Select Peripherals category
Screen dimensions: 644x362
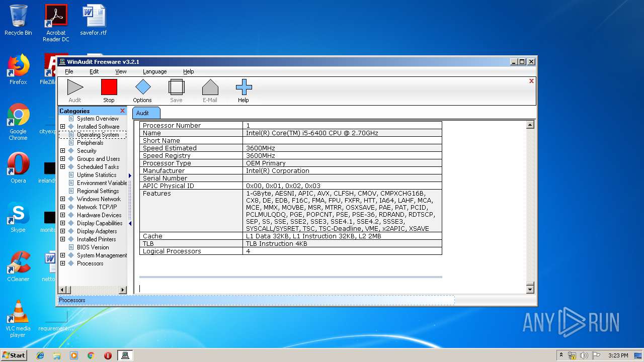pyautogui.click(x=90, y=143)
